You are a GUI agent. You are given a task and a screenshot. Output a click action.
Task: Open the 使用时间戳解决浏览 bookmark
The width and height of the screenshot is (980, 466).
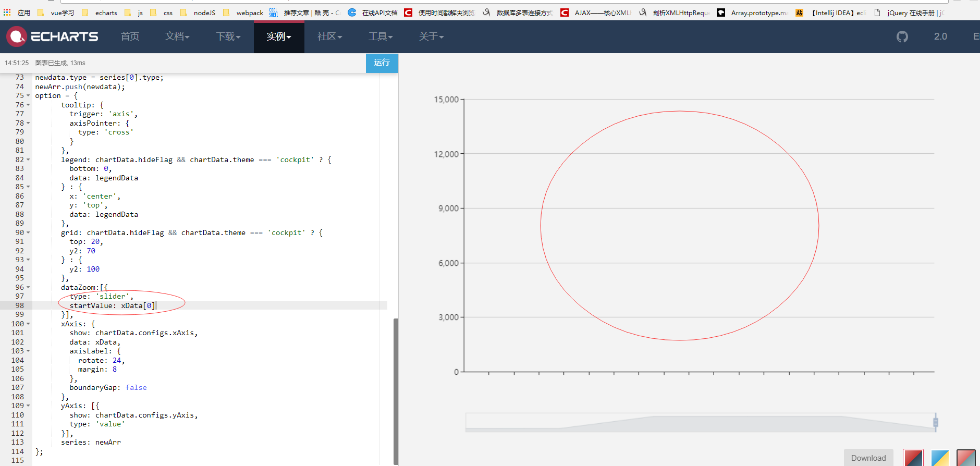click(439, 13)
